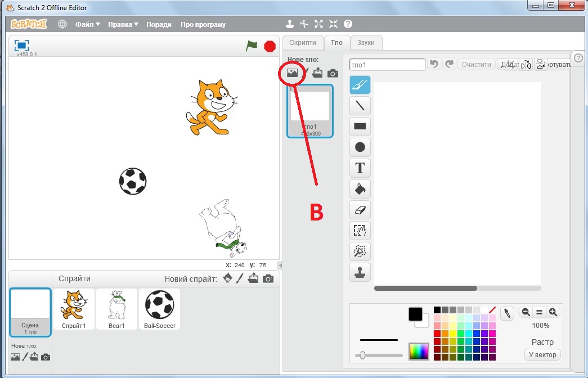Select the тло1 backdrop thumbnail

pyautogui.click(x=310, y=111)
